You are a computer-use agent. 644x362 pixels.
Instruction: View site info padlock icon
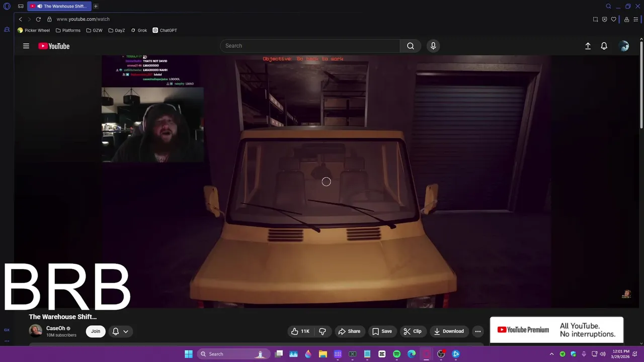49,19
